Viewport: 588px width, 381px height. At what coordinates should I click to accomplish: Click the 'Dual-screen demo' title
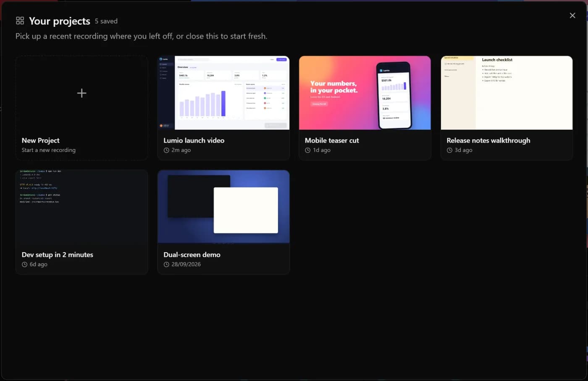[192, 255]
